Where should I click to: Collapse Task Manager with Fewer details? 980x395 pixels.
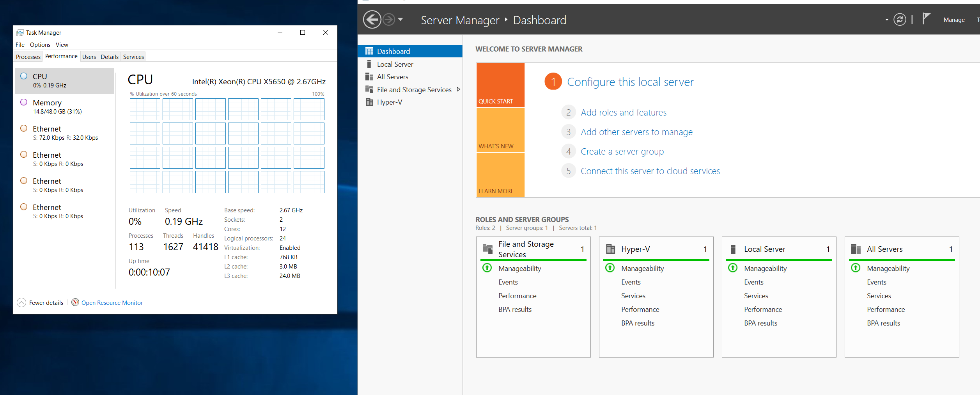pyautogui.click(x=40, y=302)
